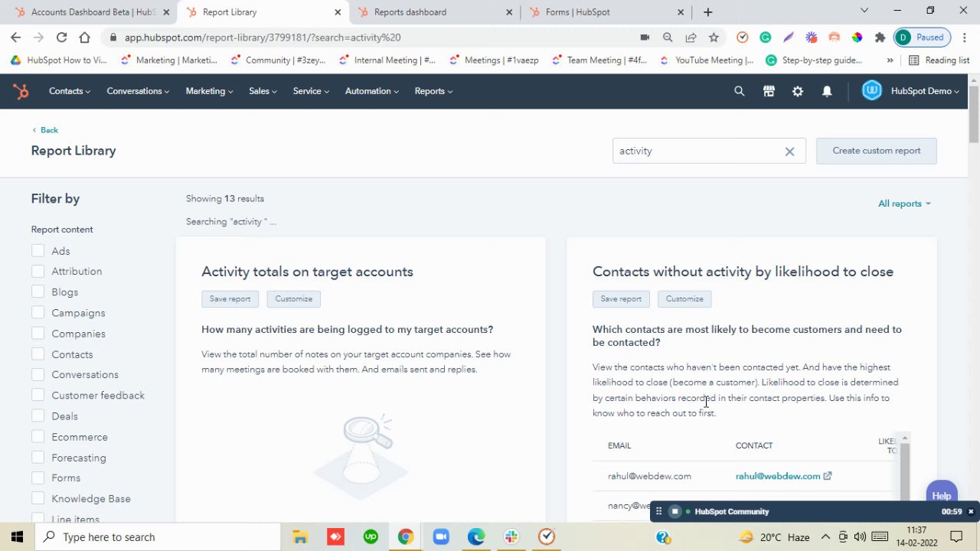
Task: Customize Activity totals on target accounts report
Action: point(294,298)
